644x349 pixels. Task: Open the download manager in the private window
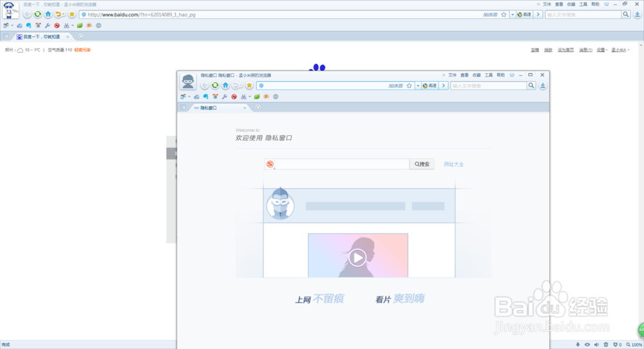click(542, 86)
